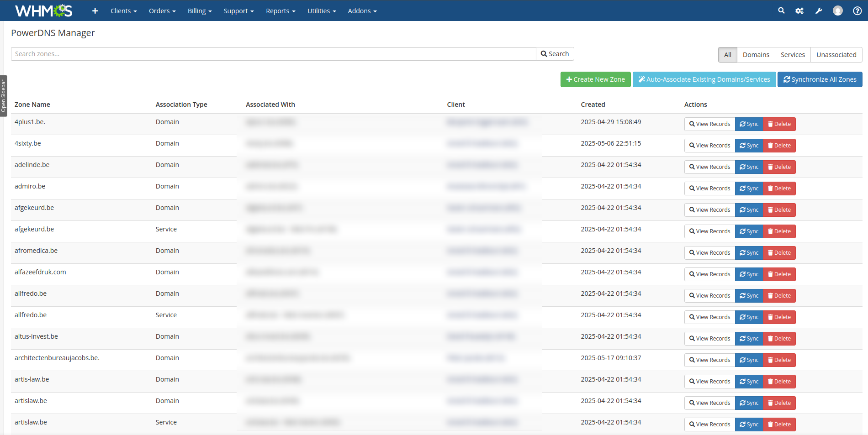Expand the Clients menu

[x=124, y=11]
